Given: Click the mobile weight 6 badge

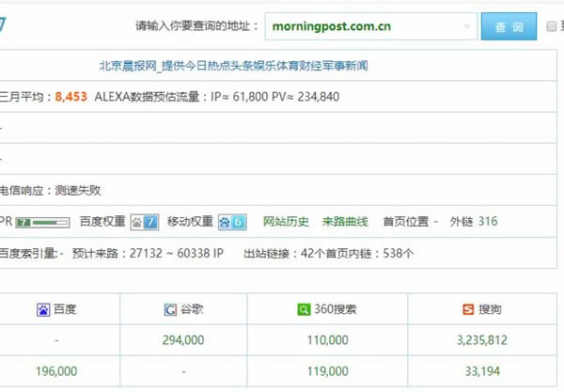Looking at the screenshot, I should click(232, 222).
